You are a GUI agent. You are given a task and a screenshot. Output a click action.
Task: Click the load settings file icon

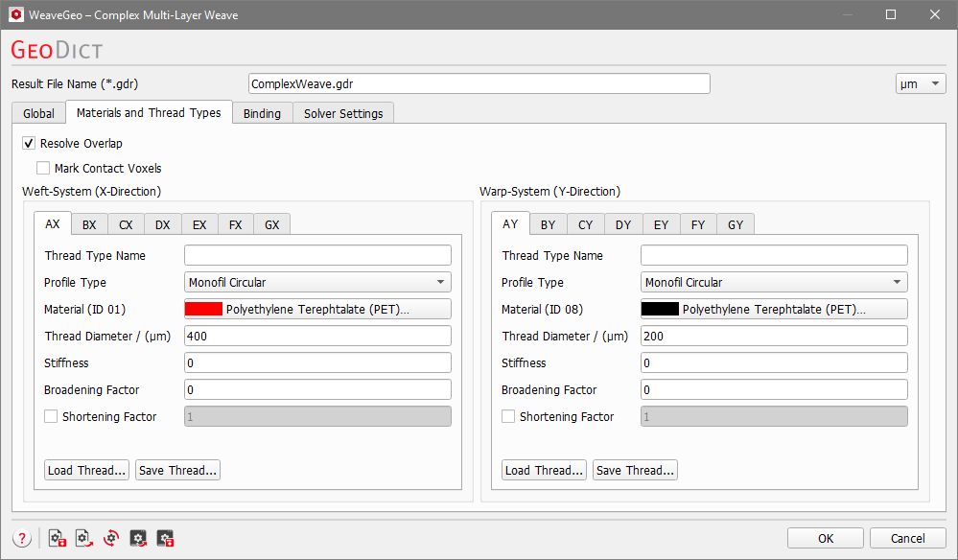[x=83, y=538]
